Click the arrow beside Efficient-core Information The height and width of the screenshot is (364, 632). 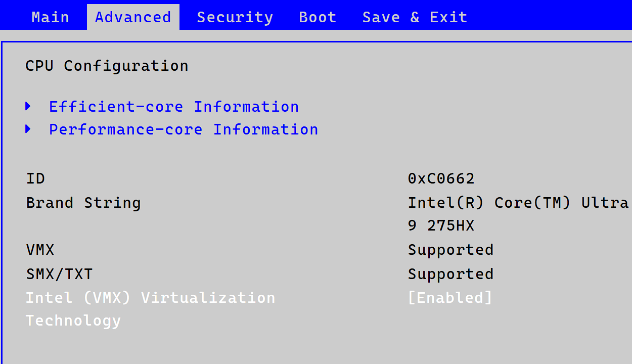click(28, 107)
